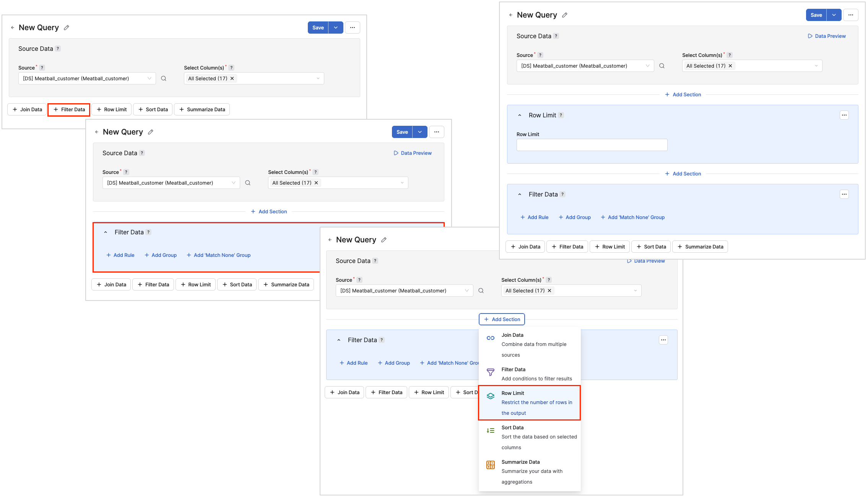
Task: Select Summarize Data menu option
Action: 529,471
